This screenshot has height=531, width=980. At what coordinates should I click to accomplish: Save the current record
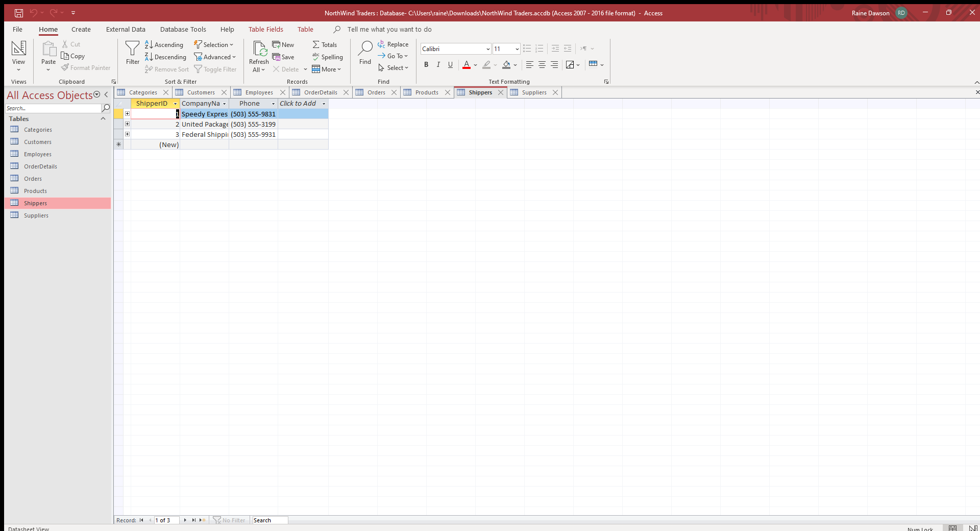[x=283, y=57]
